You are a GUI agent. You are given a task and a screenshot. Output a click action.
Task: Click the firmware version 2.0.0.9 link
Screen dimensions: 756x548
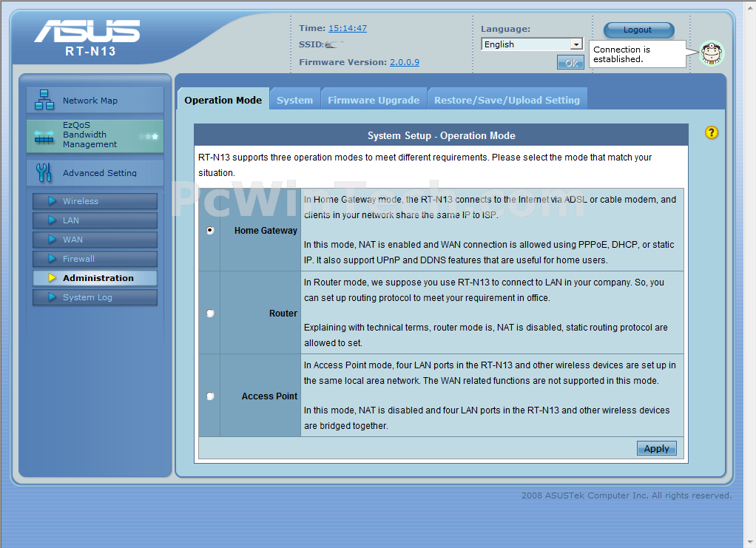coord(405,62)
